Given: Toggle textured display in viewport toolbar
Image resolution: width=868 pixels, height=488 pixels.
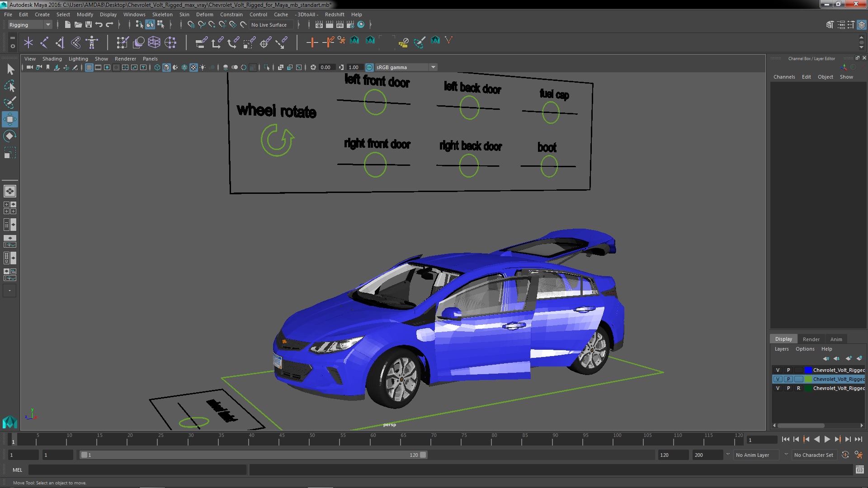Looking at the screenshot, I should pos(193,67).
